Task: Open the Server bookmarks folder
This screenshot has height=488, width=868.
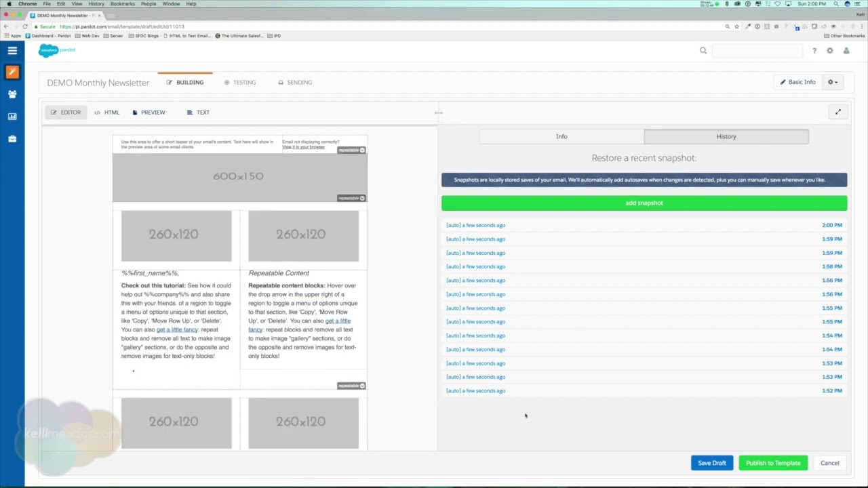Action: 113,36
